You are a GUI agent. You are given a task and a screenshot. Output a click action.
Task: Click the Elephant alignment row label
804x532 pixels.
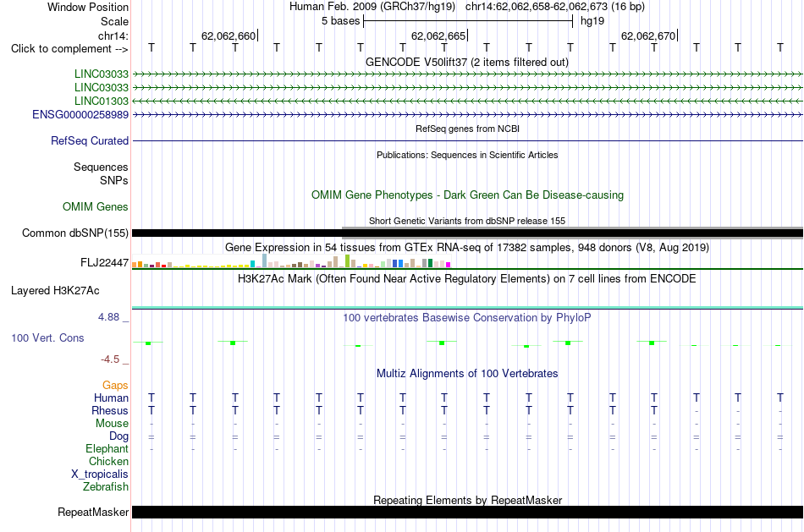[x=107, y=449]
